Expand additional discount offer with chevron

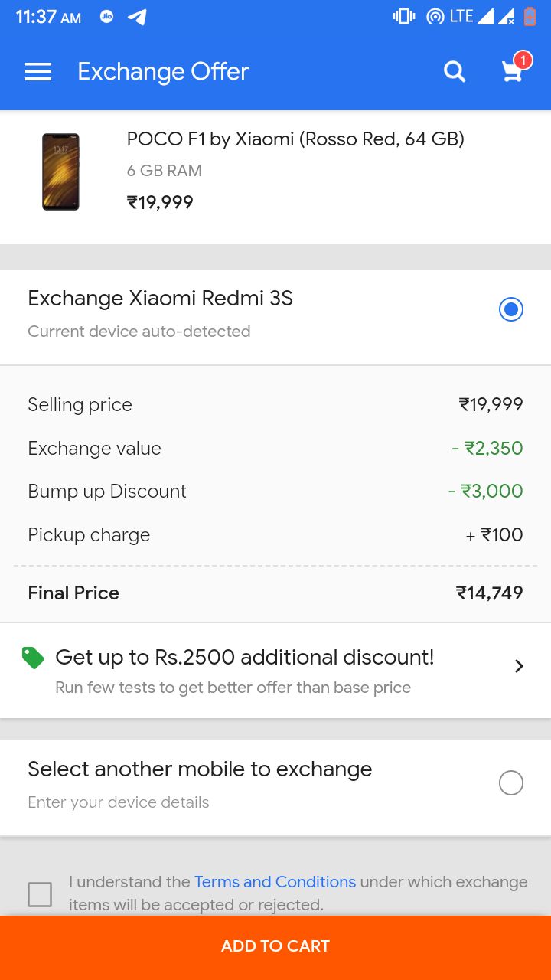click(519, 666)
